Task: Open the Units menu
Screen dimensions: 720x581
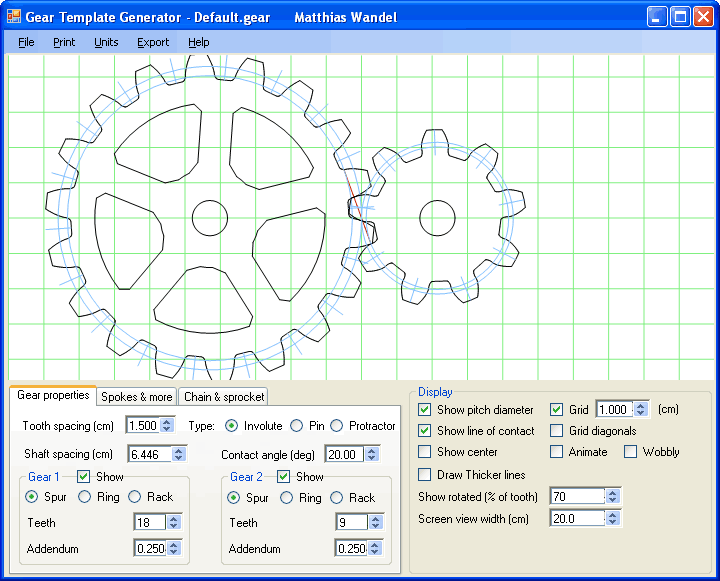Action: pos(106,42)
